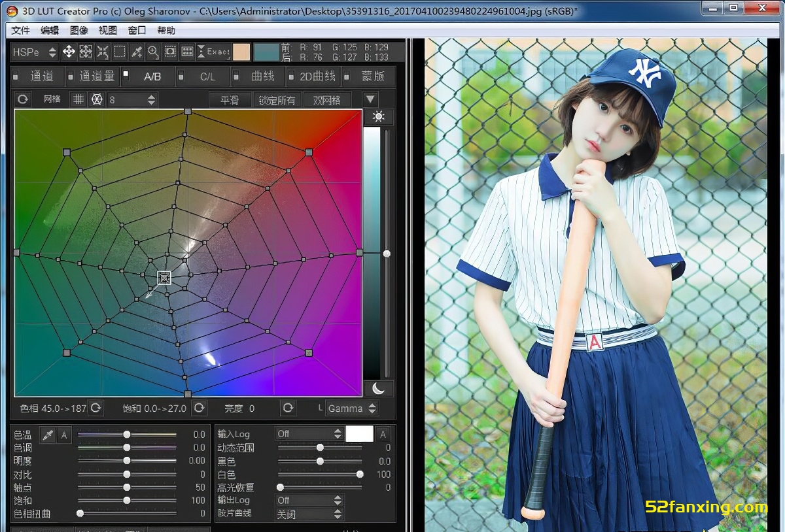
Task: Click the 平滑 button
Action: coord(230,100)
